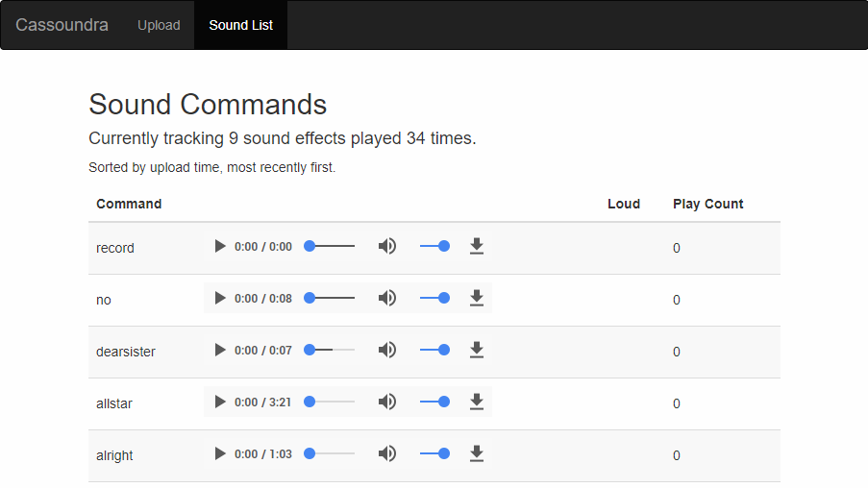Viewport: 868px width, 488px height.
Task: Play the 'dearsister' sound
Action: tap(220, 350)
